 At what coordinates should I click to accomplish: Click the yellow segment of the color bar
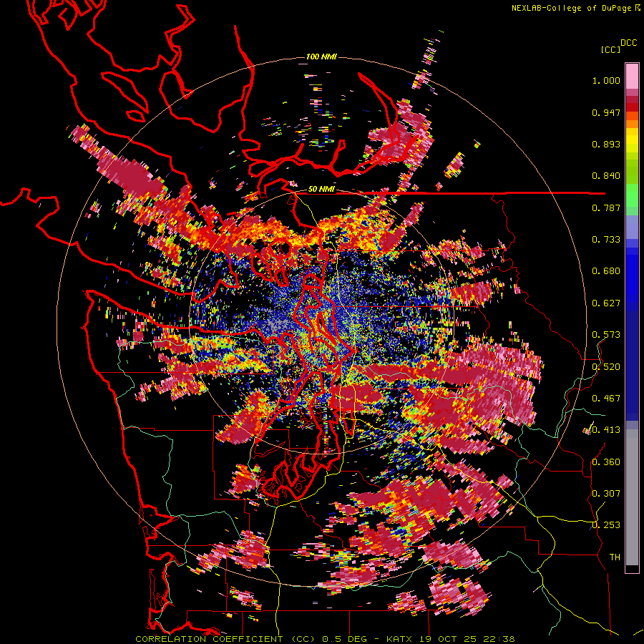(x=632, y=141)
